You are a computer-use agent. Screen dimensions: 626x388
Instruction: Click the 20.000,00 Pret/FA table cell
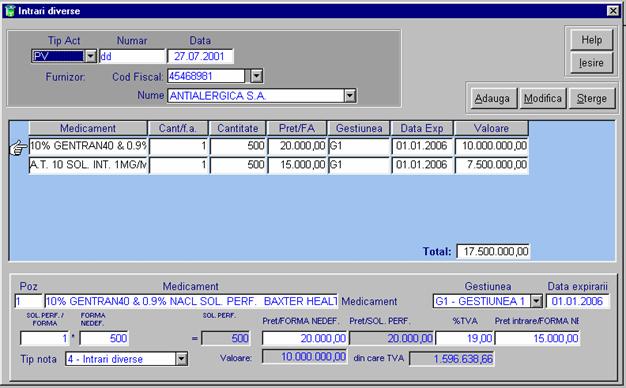[x=297, y=146]
